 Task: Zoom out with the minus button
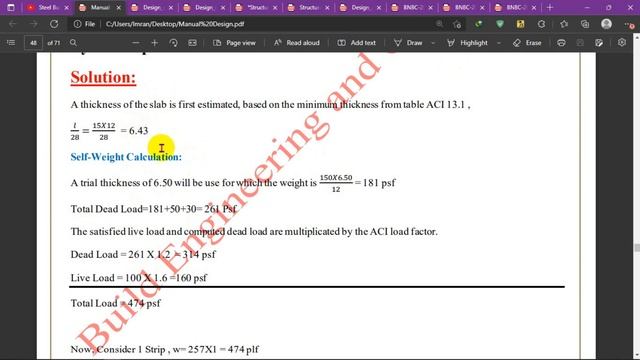click(x=136, y=42)
